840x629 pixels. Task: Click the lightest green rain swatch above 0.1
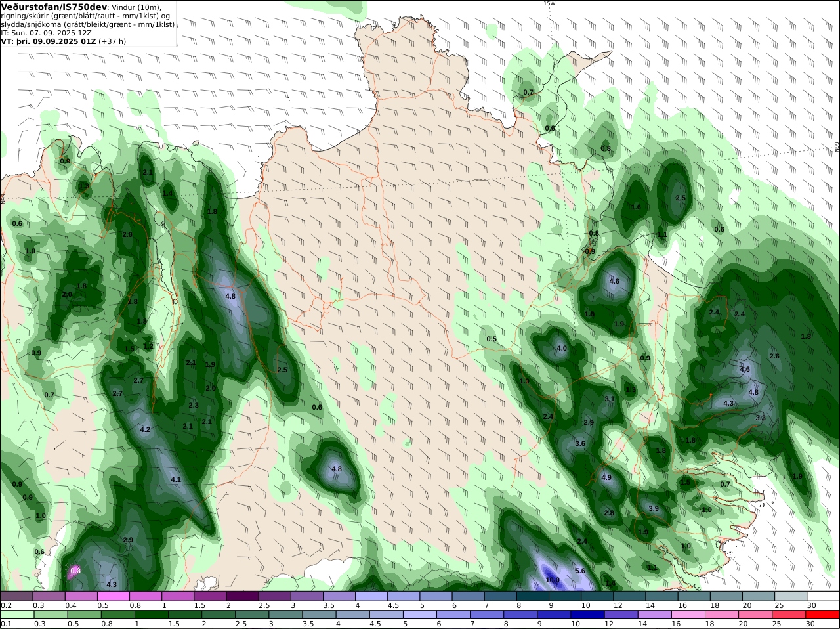pos(16,614)
